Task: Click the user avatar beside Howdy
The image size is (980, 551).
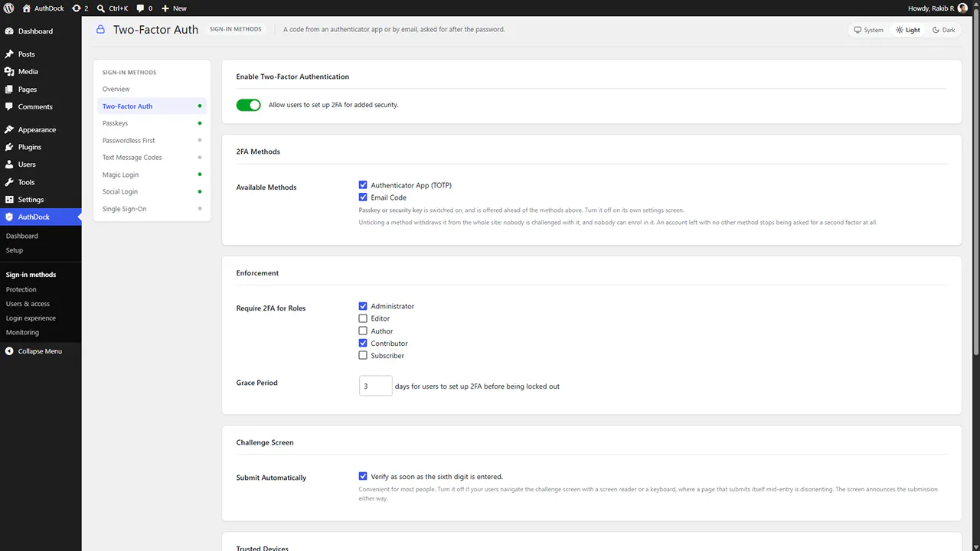Action: pyautogui.click(x=962, y=8)
